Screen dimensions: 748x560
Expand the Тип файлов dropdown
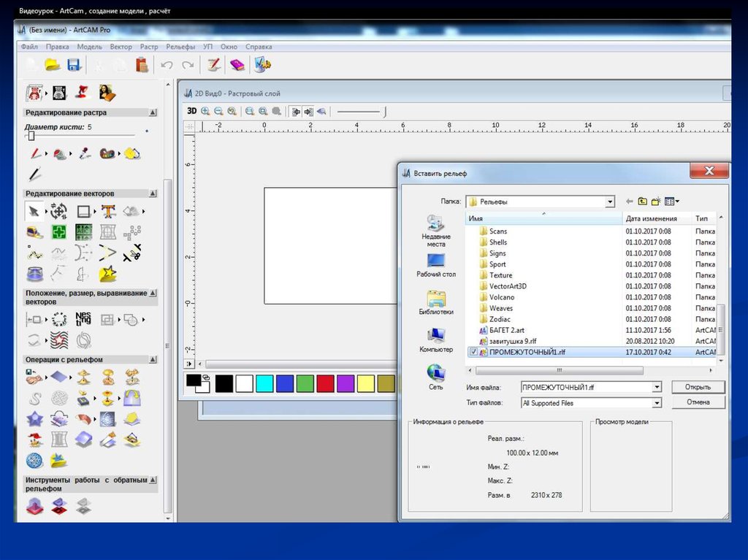(x=656, y=403)
